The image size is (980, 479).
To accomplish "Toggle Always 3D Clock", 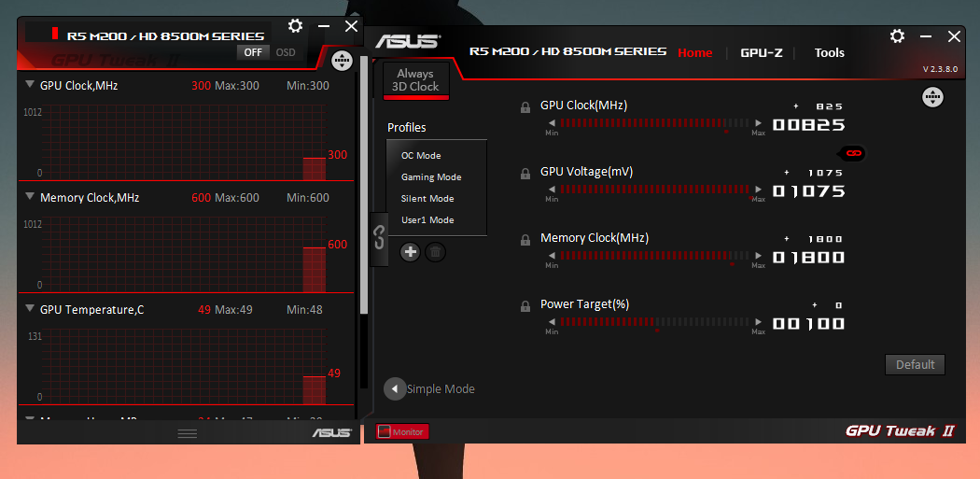I will click(x=415, y=80).
